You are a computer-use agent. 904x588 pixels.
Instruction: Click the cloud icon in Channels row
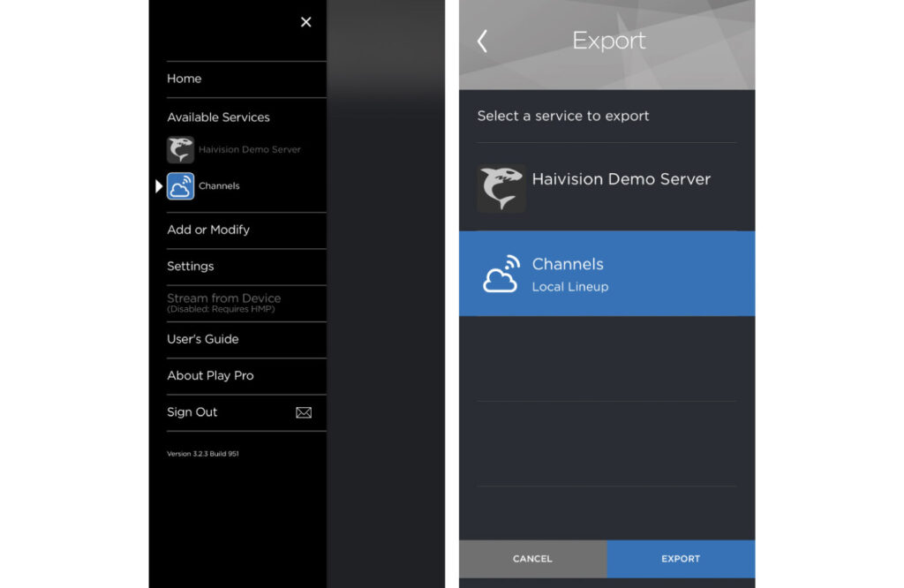pyautogui.click(x=501, y=275)
